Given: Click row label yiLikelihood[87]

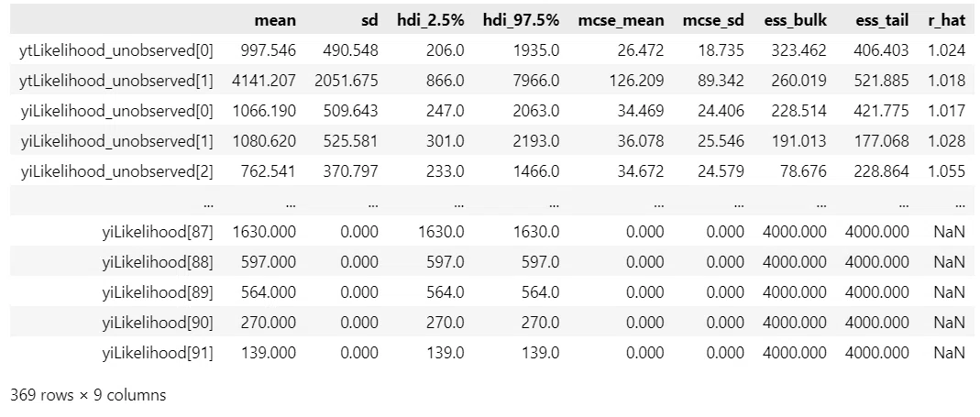Looking at the screenshot, I should pyautogui.click(x=158, y=232).
